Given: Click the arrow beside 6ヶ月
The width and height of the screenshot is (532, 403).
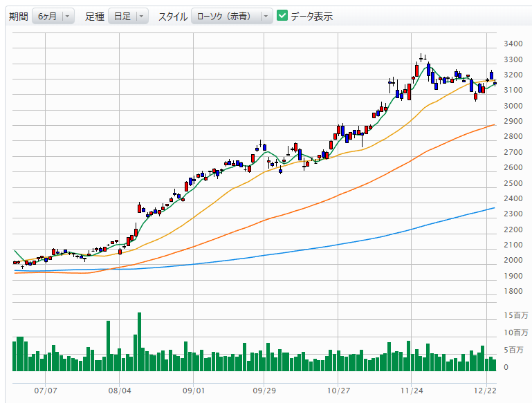Looking at the screenshot, I should [x=67, y=16].
